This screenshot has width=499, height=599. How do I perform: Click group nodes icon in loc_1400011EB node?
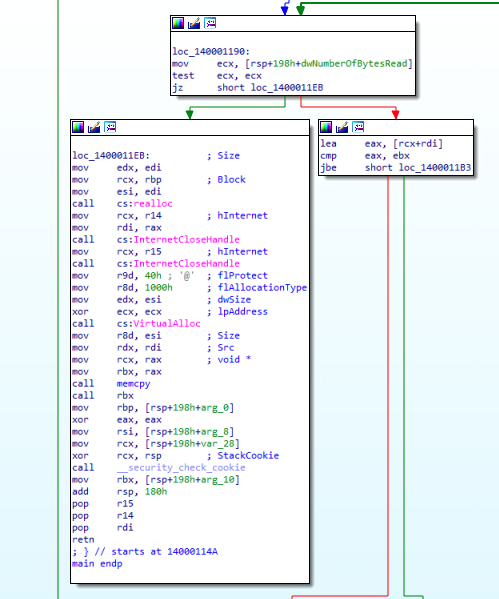[110, 127]
